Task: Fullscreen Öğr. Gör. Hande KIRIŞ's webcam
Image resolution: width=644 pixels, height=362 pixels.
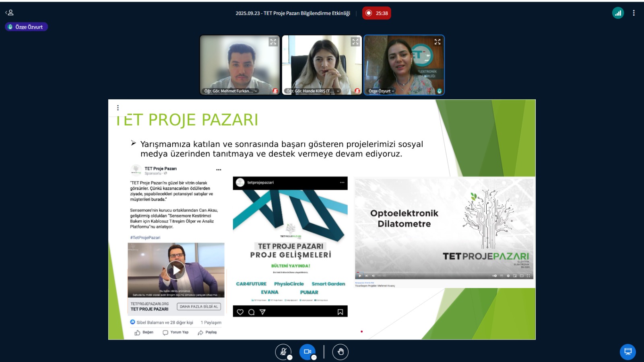Action: point(355,42)
